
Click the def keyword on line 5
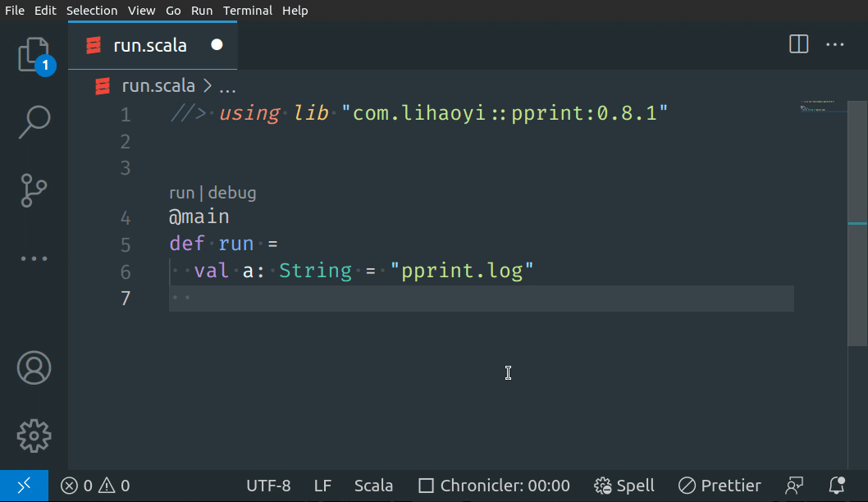(187, 244)
